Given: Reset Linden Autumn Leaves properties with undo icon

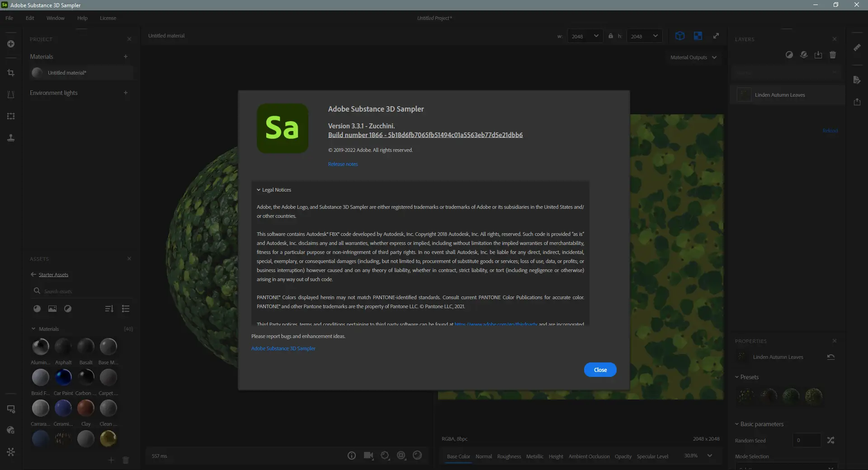Looking at the screenshot, I should click(831, 357).
